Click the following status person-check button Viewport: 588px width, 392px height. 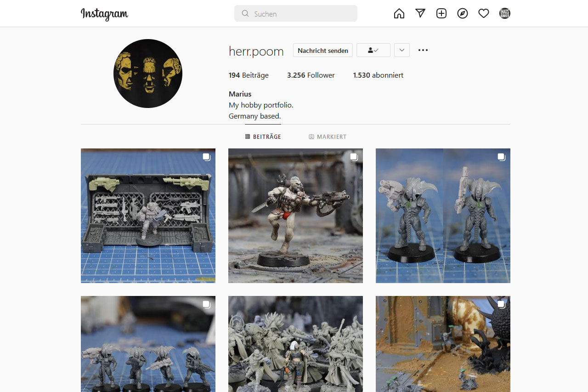click(373, 50)
